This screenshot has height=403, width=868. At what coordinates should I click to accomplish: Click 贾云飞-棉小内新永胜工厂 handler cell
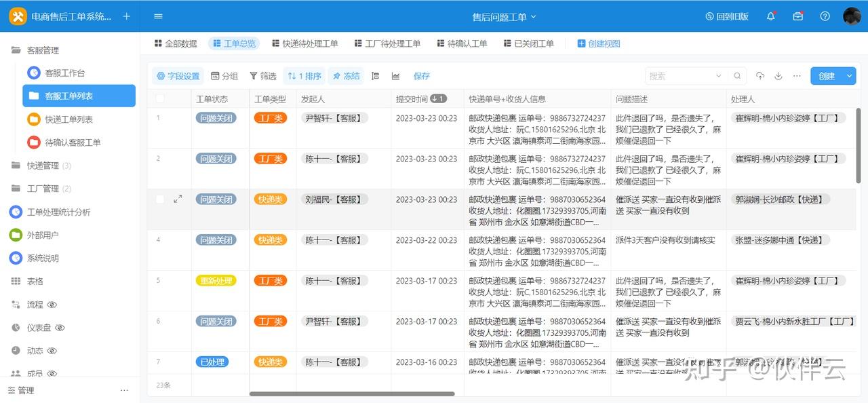(794, 322)
